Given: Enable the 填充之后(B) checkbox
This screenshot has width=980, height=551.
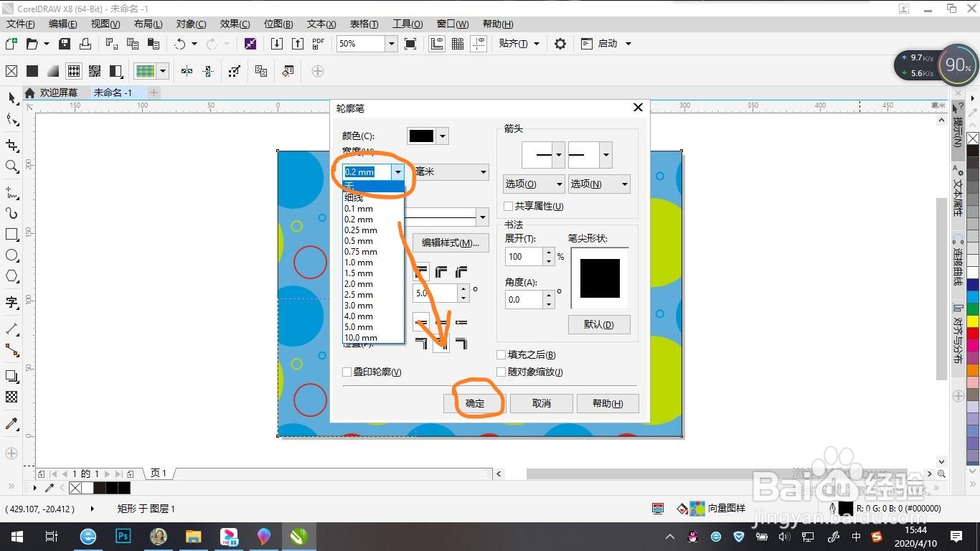Looking at the screenshot, I should (x=501, y=355).
